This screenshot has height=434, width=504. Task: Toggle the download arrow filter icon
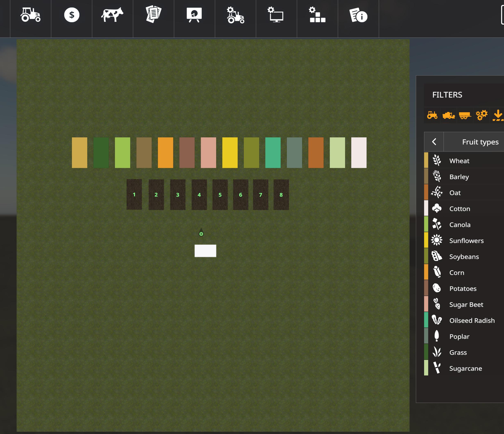pos(498,115)
